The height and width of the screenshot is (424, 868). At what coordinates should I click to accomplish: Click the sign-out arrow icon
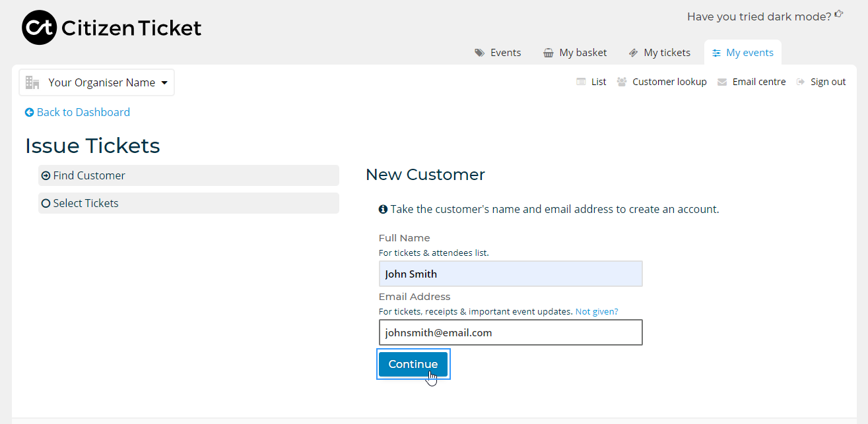pyautogui.click(x=801, y=82)
